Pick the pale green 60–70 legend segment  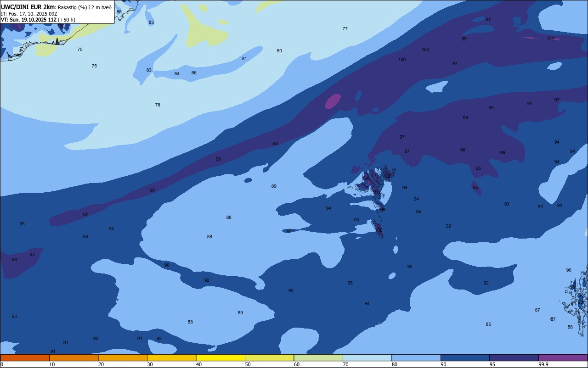click(318, 357)
